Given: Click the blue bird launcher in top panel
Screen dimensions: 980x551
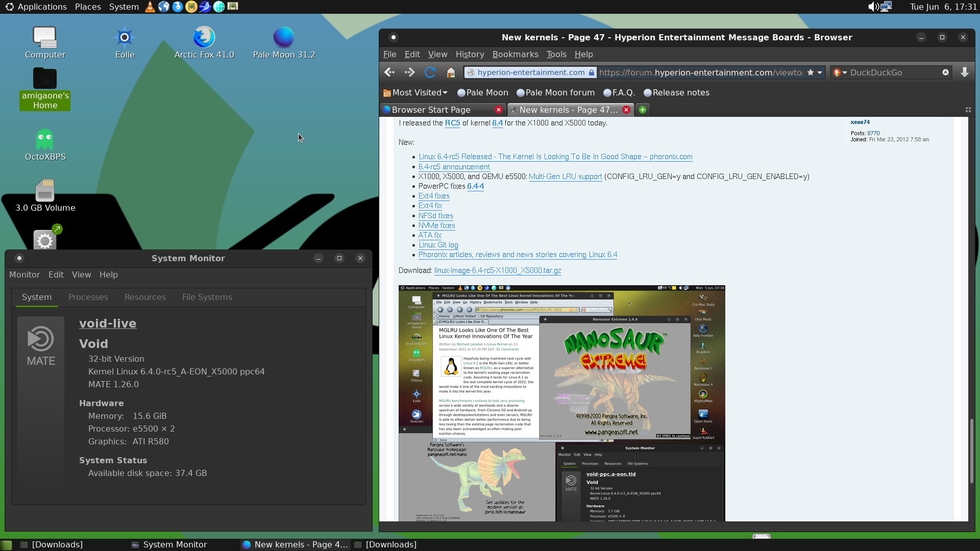Looking at the screenshot, I should click(205, 7).
